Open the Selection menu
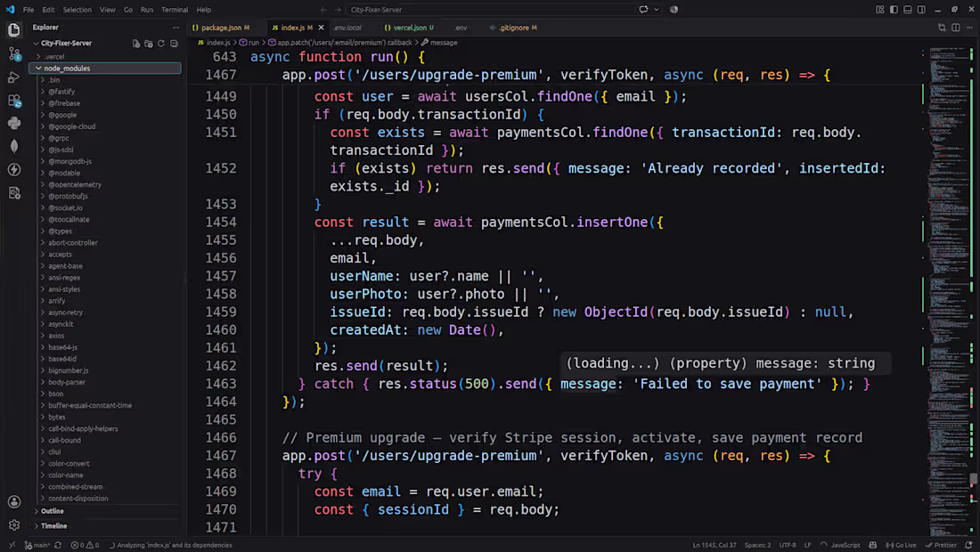980x552 pixels. [77, 10]
